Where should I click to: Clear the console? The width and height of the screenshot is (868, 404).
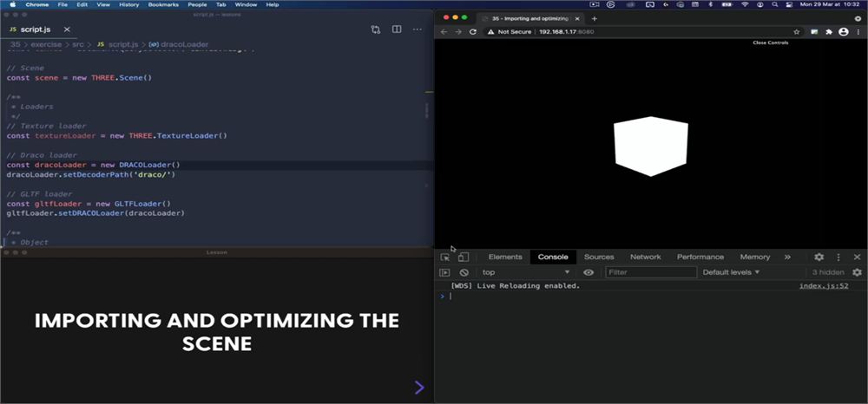point(464,272)
